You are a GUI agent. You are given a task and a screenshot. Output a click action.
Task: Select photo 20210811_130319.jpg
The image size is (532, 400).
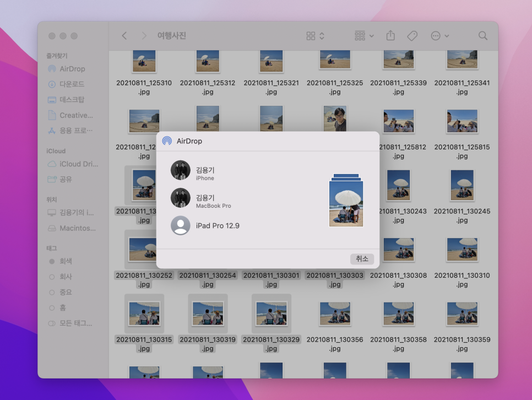coord(208,313)
